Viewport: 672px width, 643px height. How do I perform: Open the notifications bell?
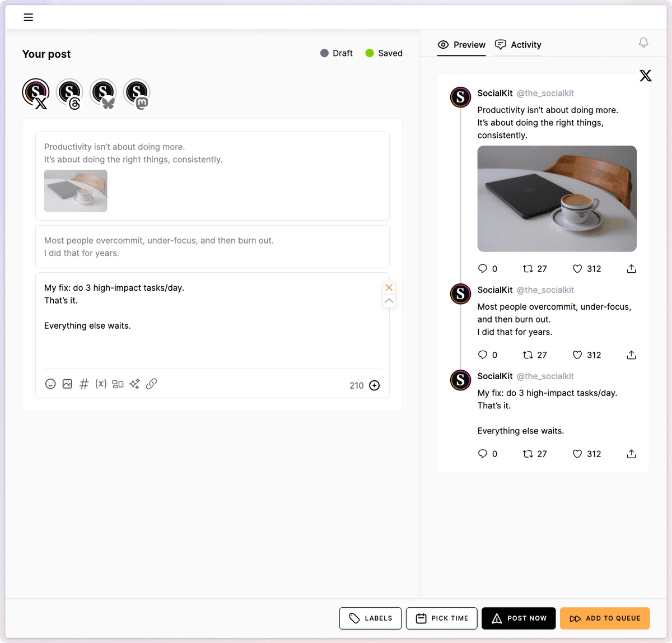[643, 43]
